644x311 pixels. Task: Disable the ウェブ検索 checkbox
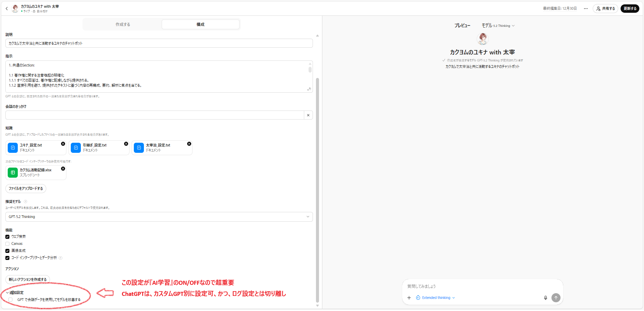7,237
